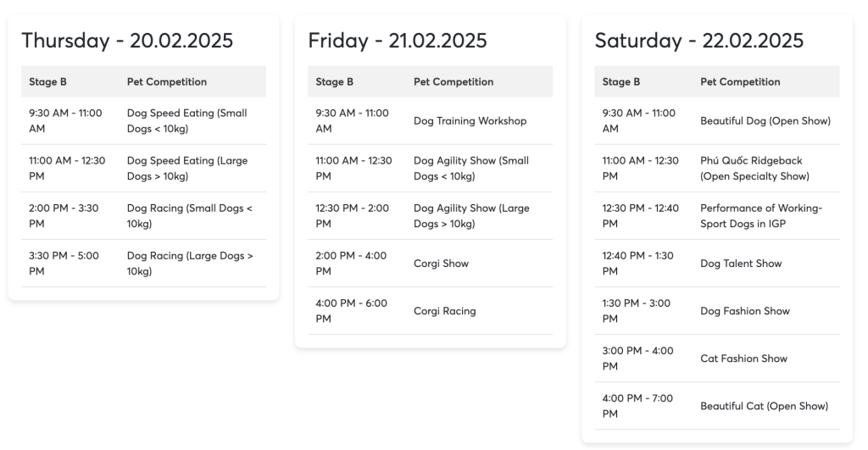Click the Friday - 21.02.2025 heading

click(398, 41)
